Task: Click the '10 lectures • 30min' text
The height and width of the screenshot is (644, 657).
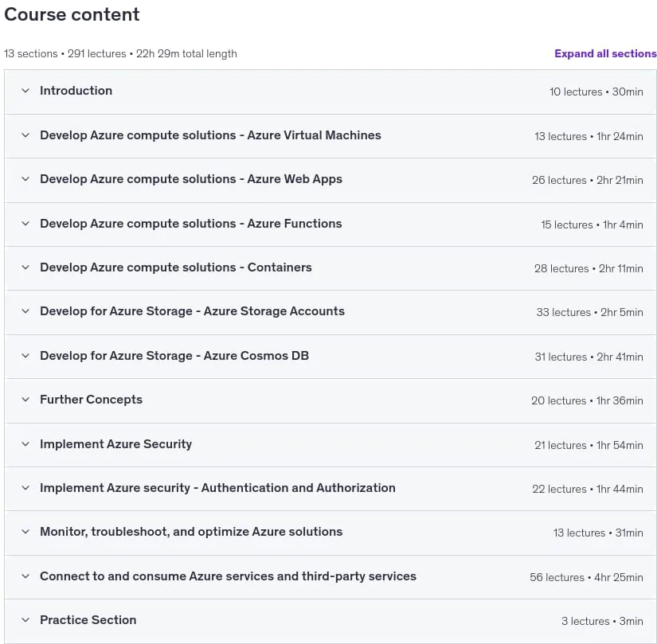Action: [x=596, y=92]
